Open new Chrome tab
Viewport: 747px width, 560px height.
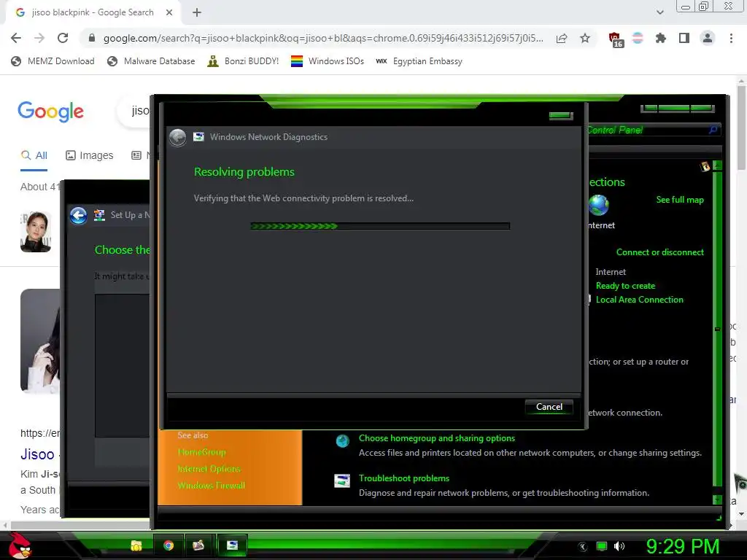point(197,12)
